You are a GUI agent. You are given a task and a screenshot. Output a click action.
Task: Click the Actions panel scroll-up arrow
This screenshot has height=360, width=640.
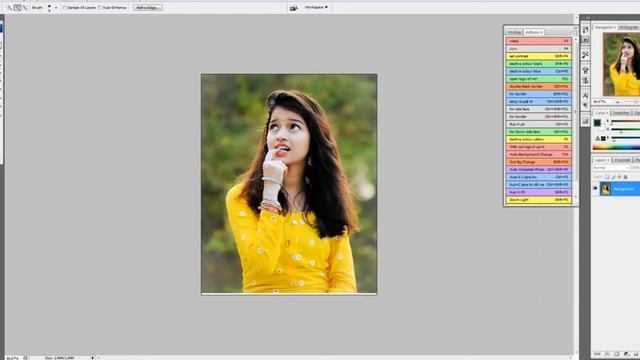coord(576,40)
